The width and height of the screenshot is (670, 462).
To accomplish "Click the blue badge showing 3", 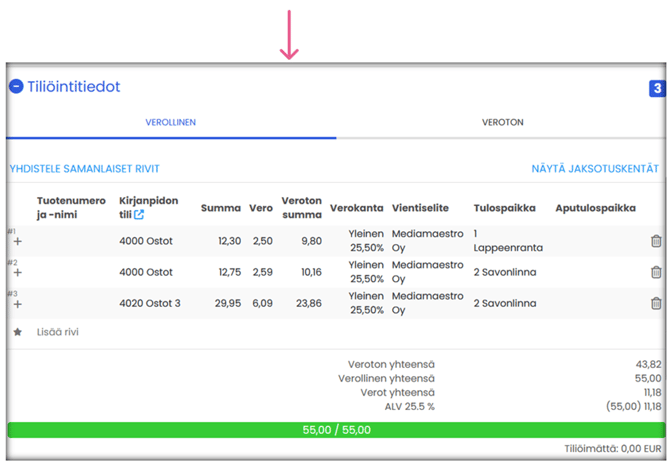I will pyautogui.click(x=657, y=89).
